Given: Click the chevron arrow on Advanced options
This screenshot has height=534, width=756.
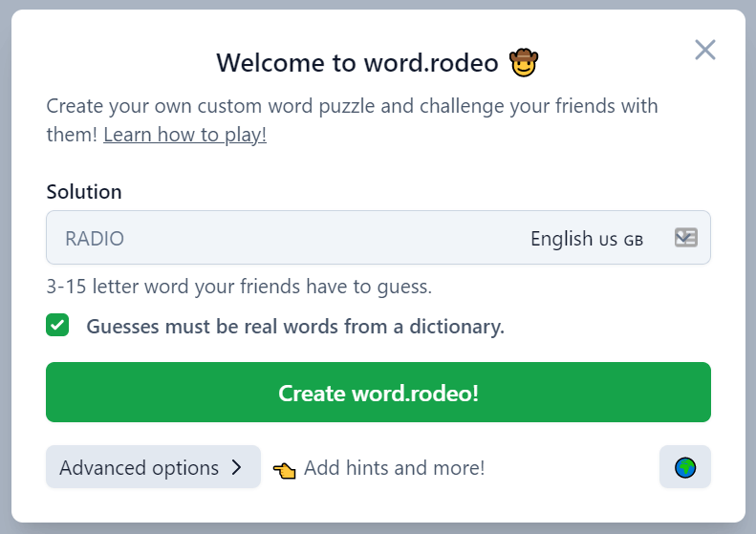Looking at the screenshot, I should 236,467.
